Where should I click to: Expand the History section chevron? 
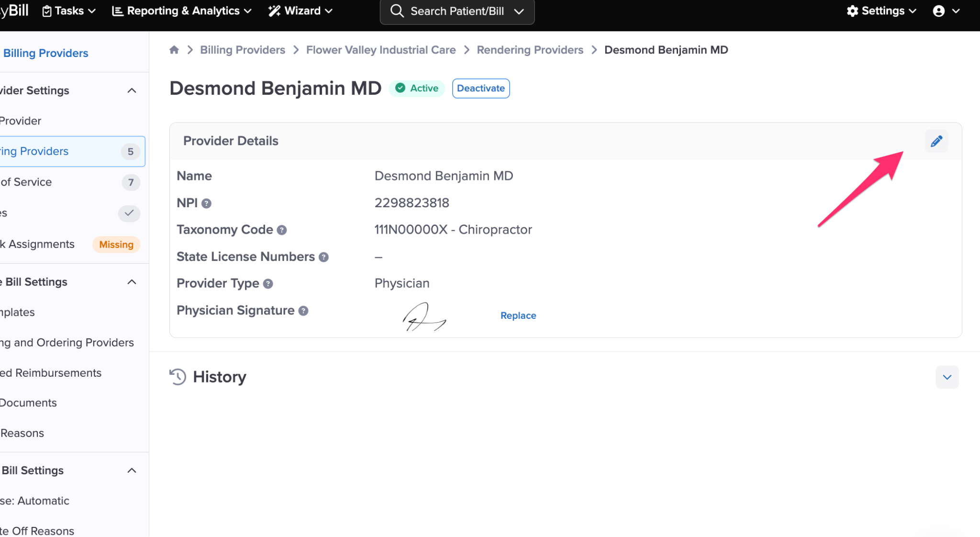947,377
